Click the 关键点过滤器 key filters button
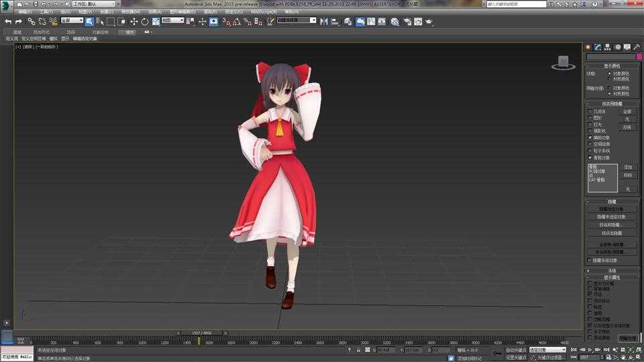 coord(549,357)
